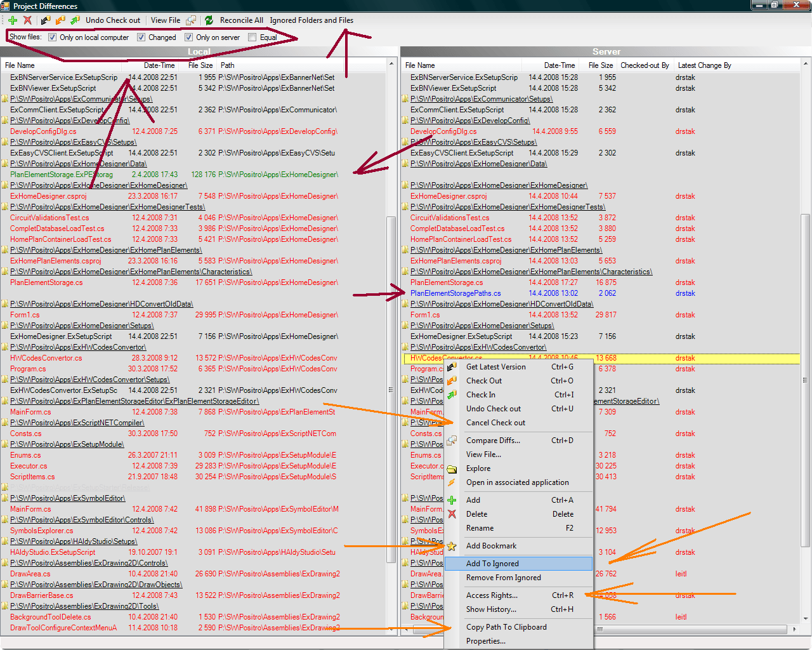
Task: Click the Compare Diffs icon beside View File
Action: (x=191, y=20)
